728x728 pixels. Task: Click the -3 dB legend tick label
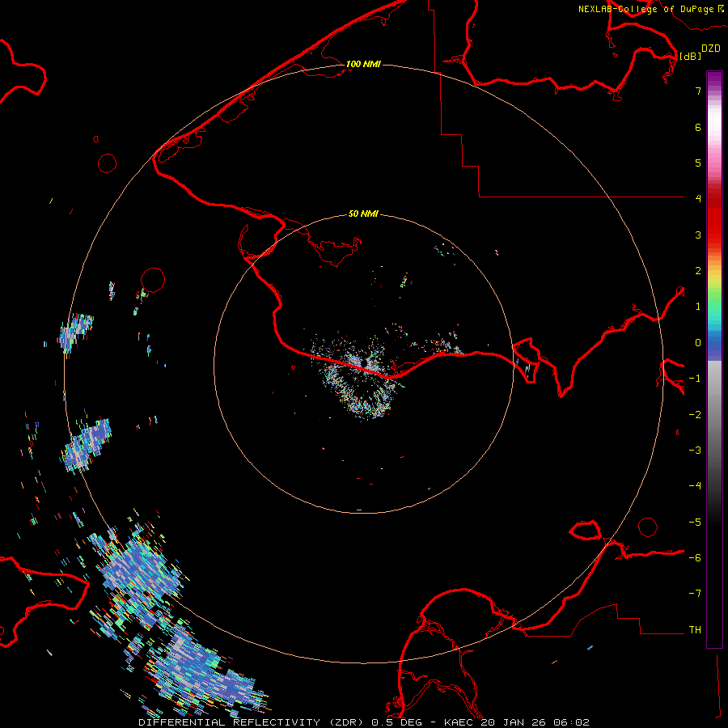pyautogui.click(x=695, y=451)
